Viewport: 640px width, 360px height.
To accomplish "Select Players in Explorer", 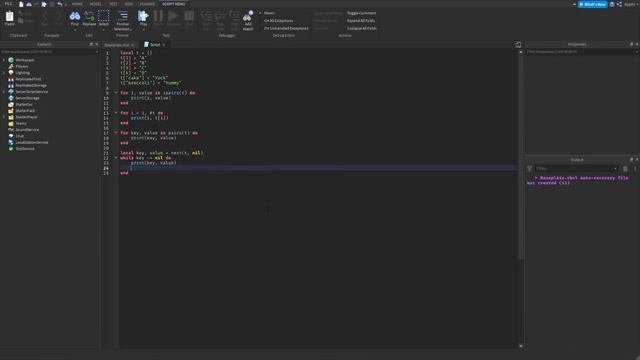I will (22, 66).
